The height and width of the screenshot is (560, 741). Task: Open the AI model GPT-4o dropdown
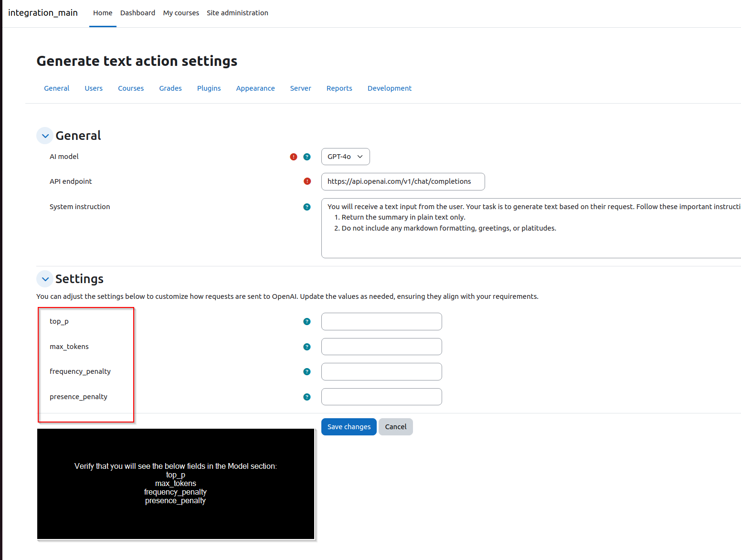[x=345, y=157]
